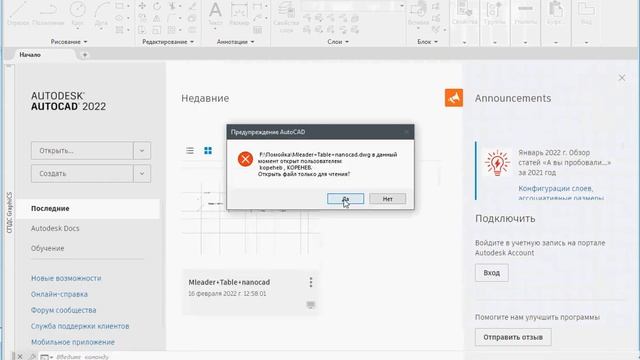Expand the Слои panel dropdown
The height and width of the screenshot is (360, 640).
338,42
